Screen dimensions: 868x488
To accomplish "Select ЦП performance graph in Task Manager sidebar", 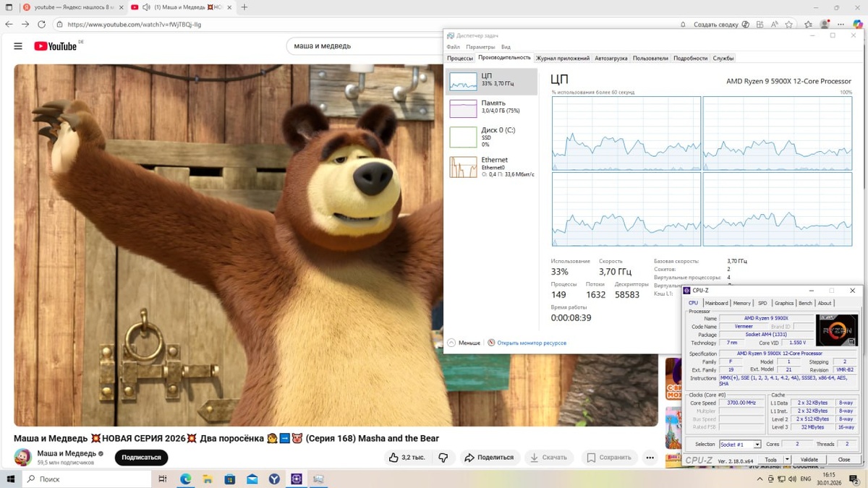I will coord(491,82).
